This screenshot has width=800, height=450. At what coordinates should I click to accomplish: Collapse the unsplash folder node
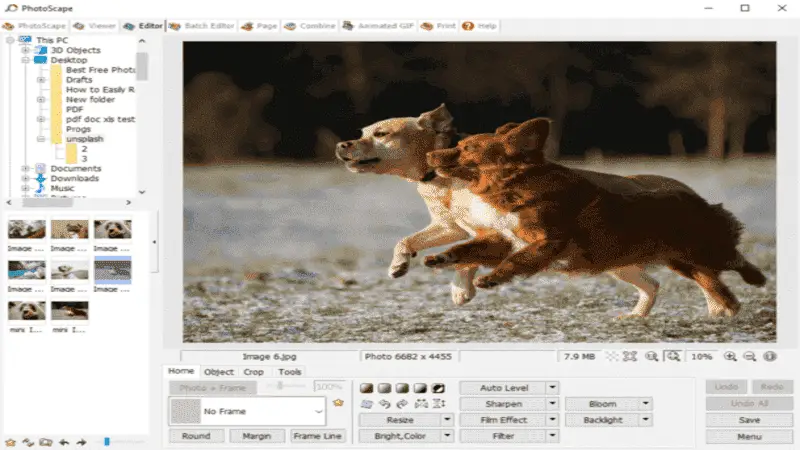41,139
